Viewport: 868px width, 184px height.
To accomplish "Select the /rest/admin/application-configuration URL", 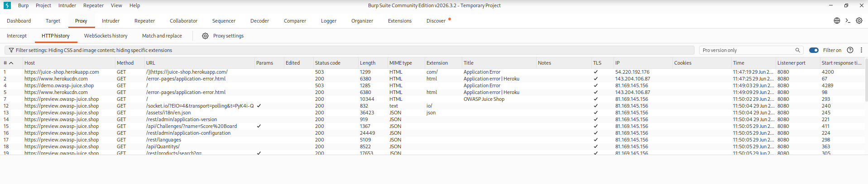I will [x=188, y=133].
